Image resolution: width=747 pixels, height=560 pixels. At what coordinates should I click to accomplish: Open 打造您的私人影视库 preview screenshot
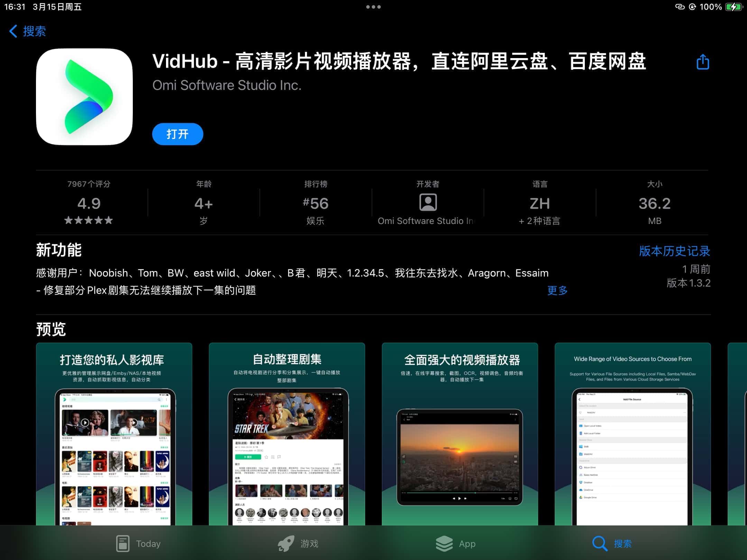(114, 434)
